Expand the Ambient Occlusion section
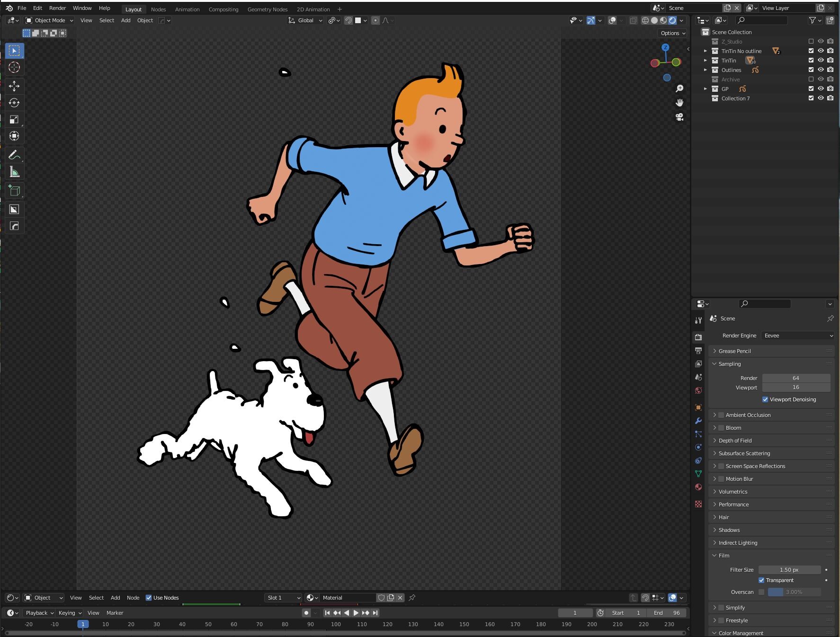Viewport: 840px width, 637px height. [715, 415]
